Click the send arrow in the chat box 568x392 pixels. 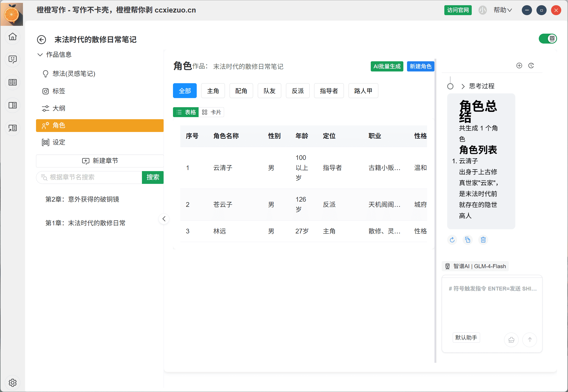529,340
